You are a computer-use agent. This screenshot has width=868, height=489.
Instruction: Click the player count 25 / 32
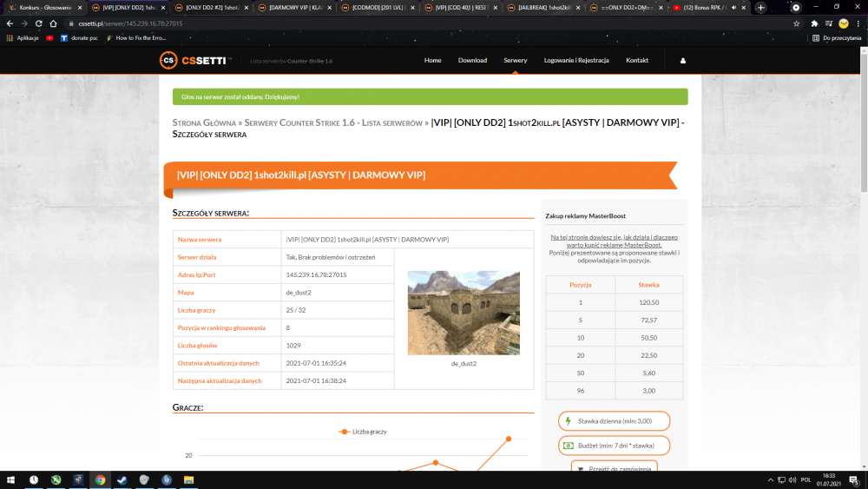[x=296, y=310]
